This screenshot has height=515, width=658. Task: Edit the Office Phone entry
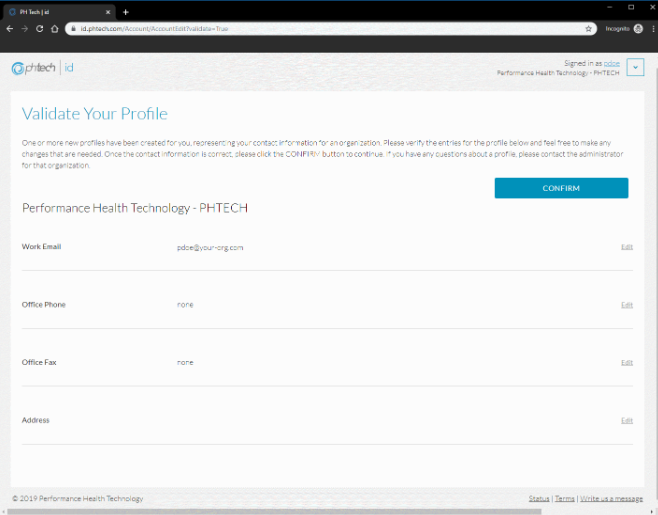(x=627, y=304)
